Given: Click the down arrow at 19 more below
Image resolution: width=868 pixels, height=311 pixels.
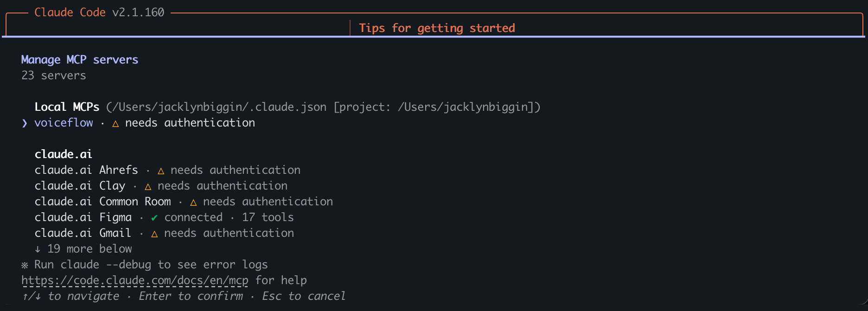Looking at the screenshot, I should point(38,249).
